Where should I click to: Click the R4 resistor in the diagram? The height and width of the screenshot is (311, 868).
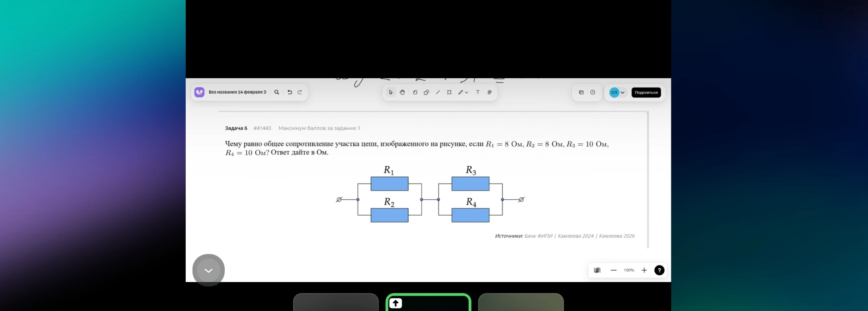pos(471,215)
